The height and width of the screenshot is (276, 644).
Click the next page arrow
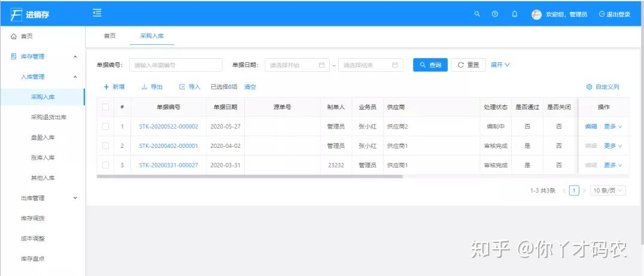pyautogui.click(x=584, y=190)
